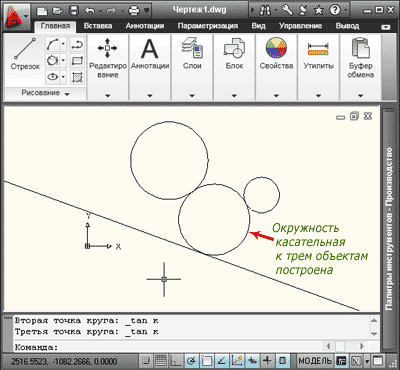Open the Circle tool variants dropdown arrow
Screen dimensions: 400x370
pyautogui.click(x=63, y=61)
